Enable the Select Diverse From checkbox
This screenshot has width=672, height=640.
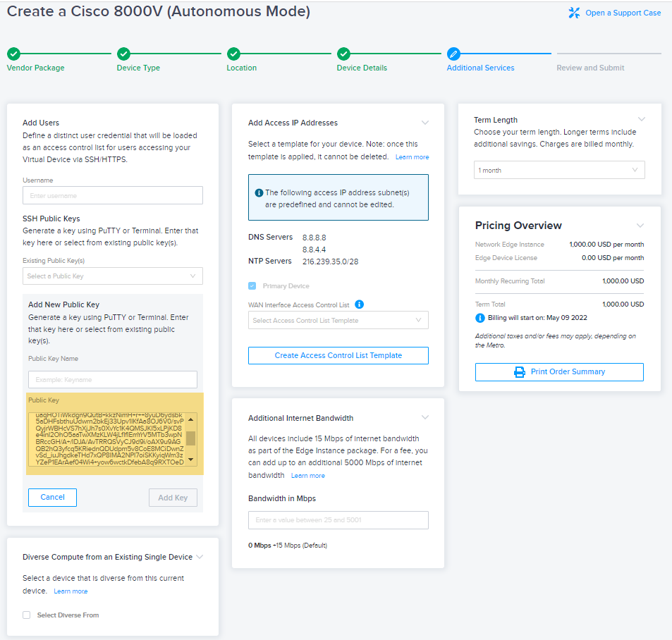pyautogui.click(x=27, y=615)
